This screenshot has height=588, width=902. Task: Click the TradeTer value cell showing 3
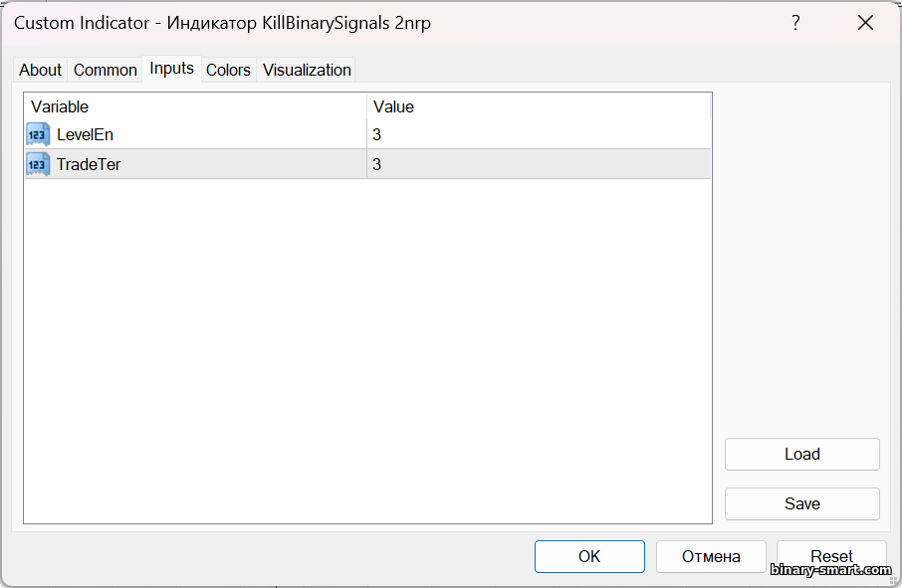[x=539, y=164]
